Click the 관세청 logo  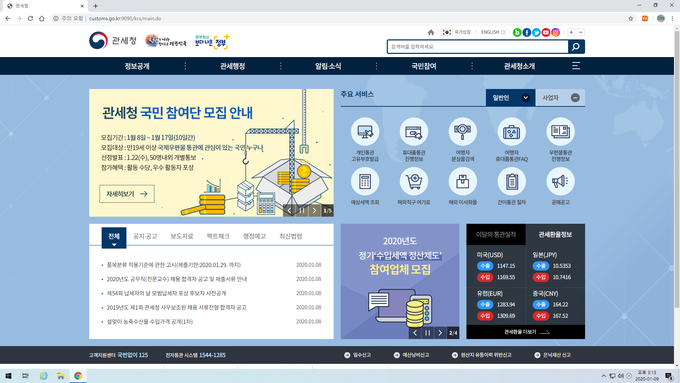click(x=113, y=40)
